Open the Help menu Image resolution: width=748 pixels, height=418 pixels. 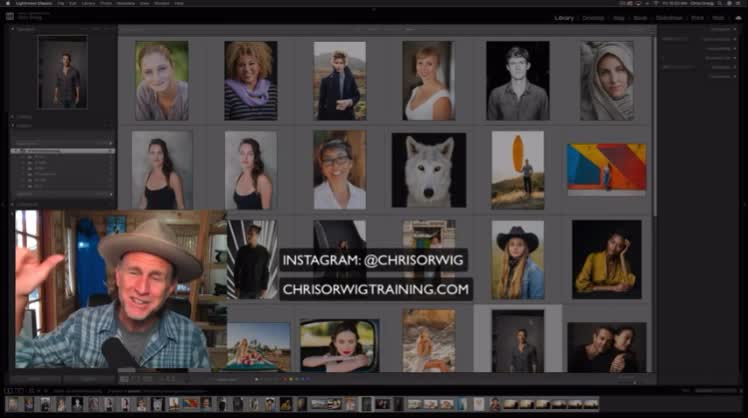click(179, 3)
